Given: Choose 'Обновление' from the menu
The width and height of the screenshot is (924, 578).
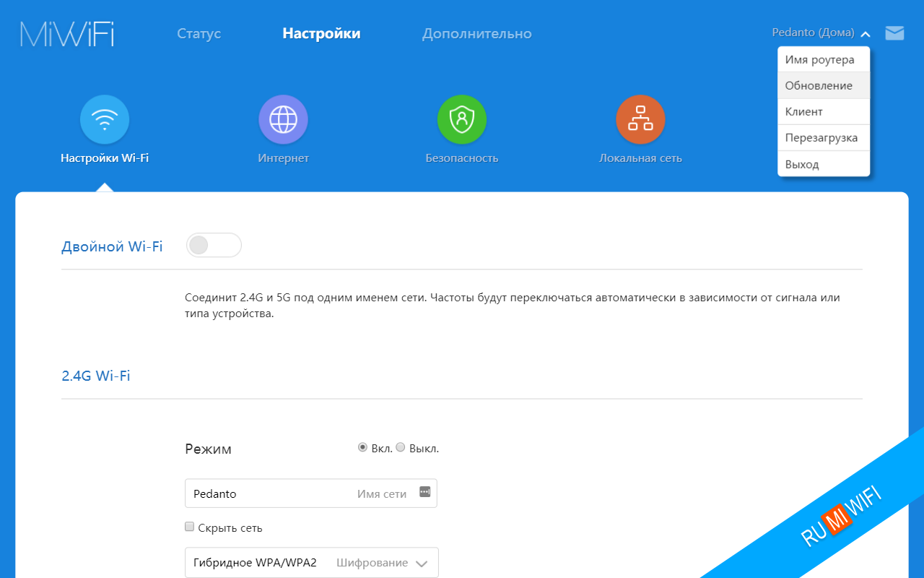Looking at the screenshot, I should pyautogui.click(x=824, y=86).
